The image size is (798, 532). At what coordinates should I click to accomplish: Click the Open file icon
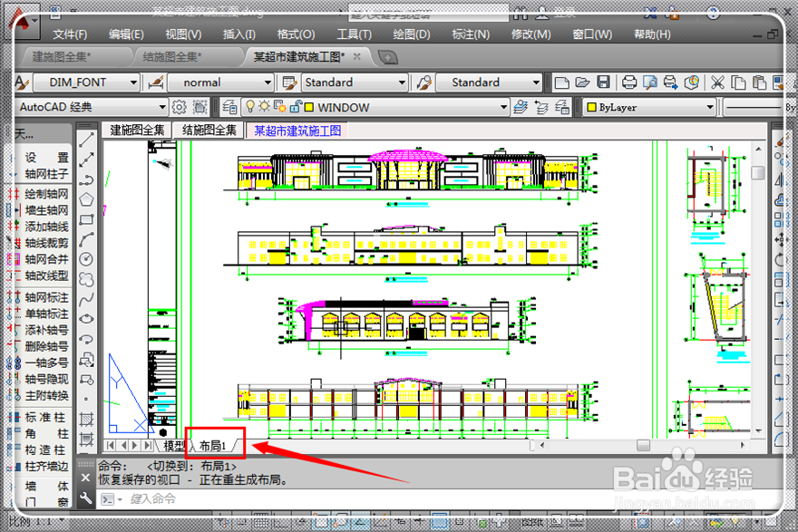[x=583, y=82]
